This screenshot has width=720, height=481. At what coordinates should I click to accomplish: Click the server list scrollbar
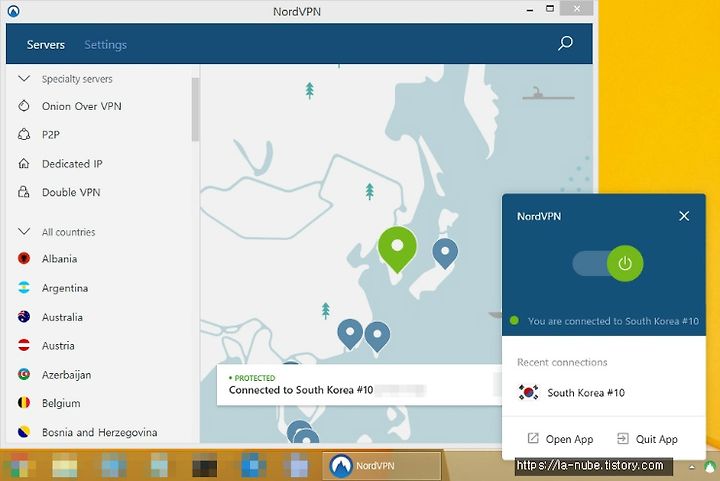195,110
